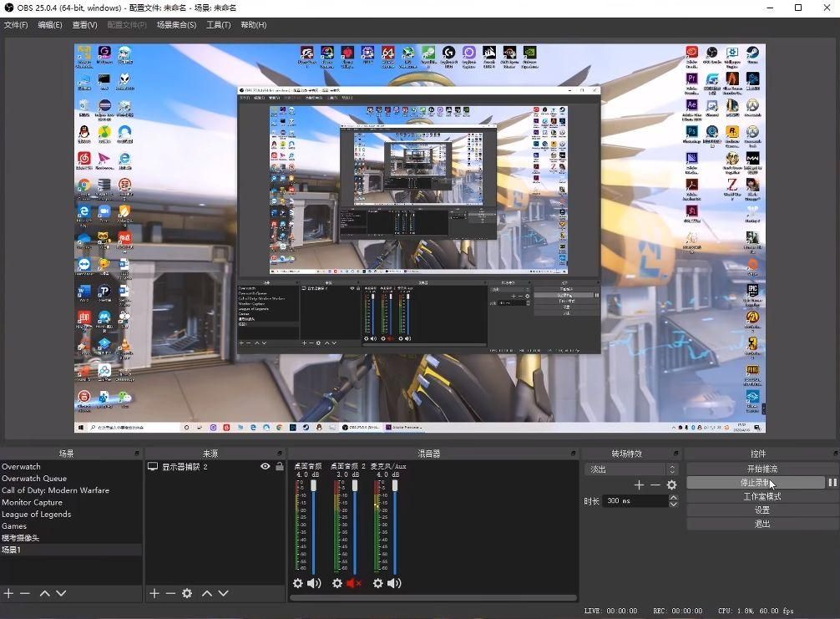
Task: Click the Steam icon in the preview desktop
Action: (752, 53)
